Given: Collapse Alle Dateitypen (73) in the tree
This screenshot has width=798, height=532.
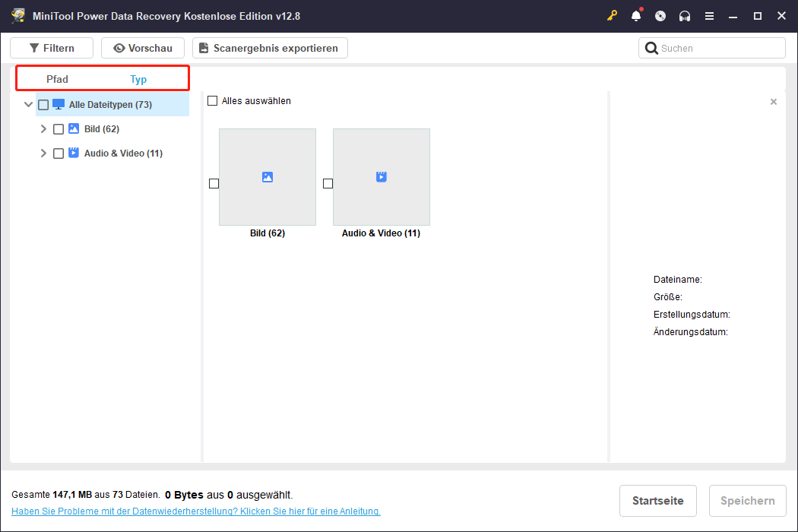Looking at the screenshot, I should pyautogui.click(x=28, y=104).
